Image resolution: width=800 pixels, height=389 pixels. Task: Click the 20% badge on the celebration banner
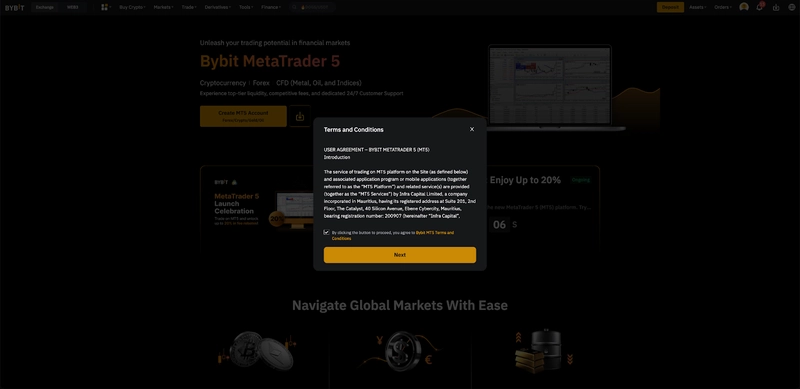coord(277,219)
